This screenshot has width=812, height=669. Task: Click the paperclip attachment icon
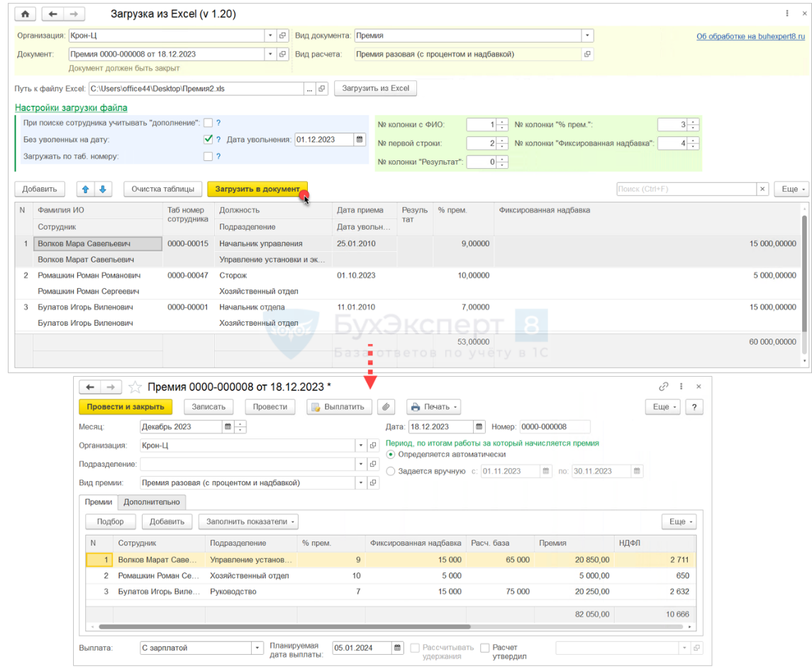pyautogui.click(x=386, y=407)
